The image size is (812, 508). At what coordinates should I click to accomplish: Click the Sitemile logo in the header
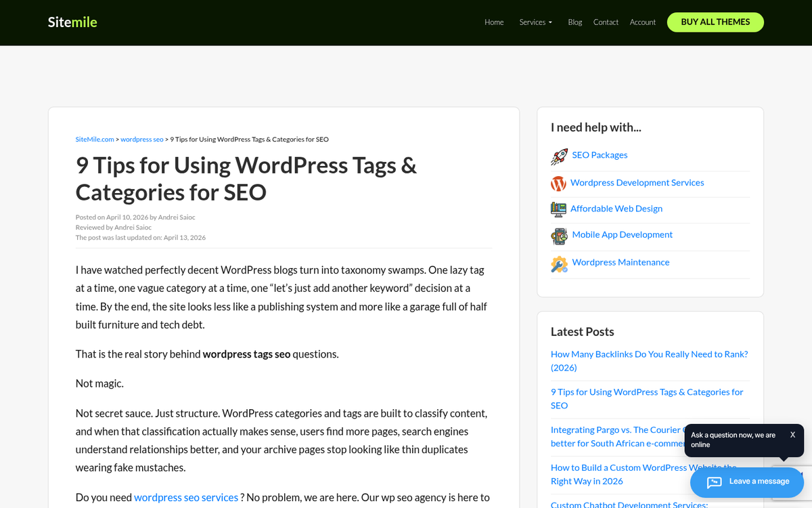click(72, 22)
